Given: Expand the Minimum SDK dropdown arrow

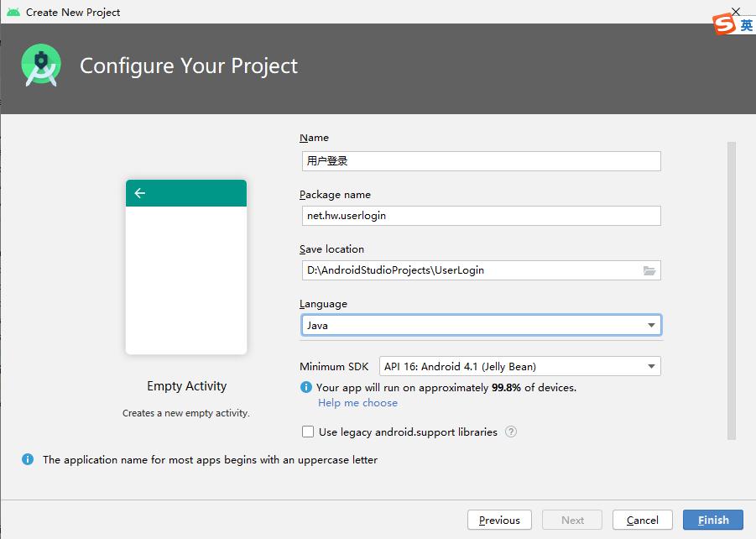Looking at the screenshot, I should pos(651,367).
